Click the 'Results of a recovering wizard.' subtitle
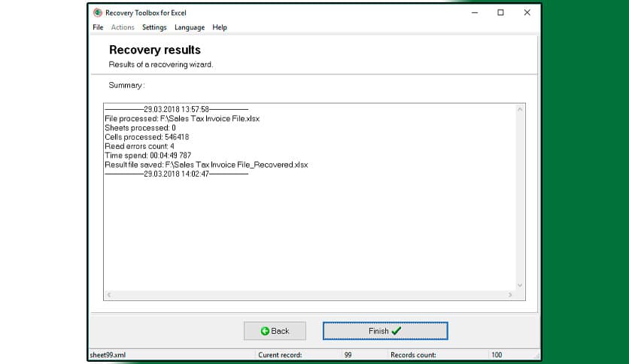Image resolution: width=629 pixels, height=364 pixels. 161,65
